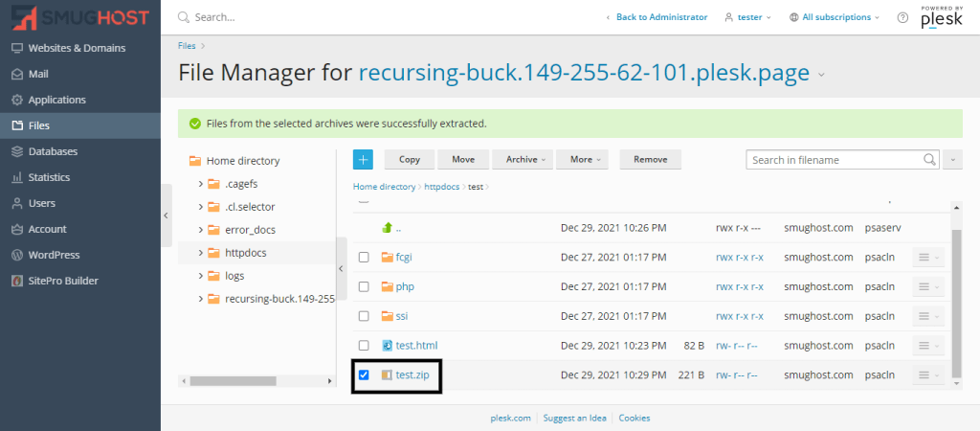This screenshot has width=980, height=431.
Task: Open row menu icon for fcgi
Action: pyautogui.click(x=928, y=257)
